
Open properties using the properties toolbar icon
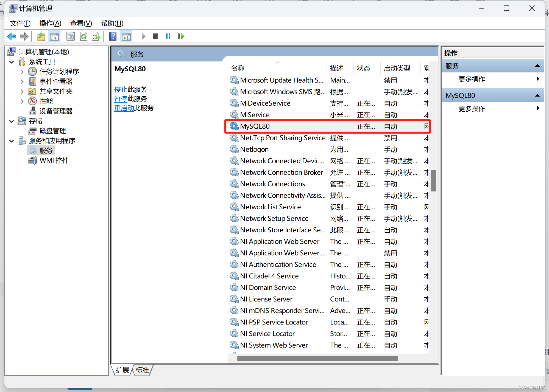tap(71, 36)
